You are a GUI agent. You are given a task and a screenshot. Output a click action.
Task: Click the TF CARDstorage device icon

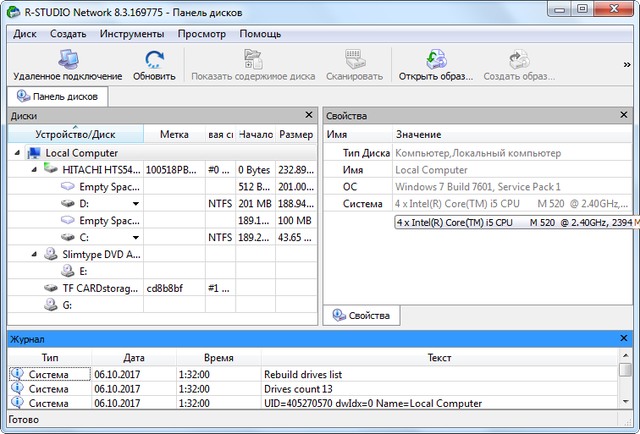[x=51, y=288]
